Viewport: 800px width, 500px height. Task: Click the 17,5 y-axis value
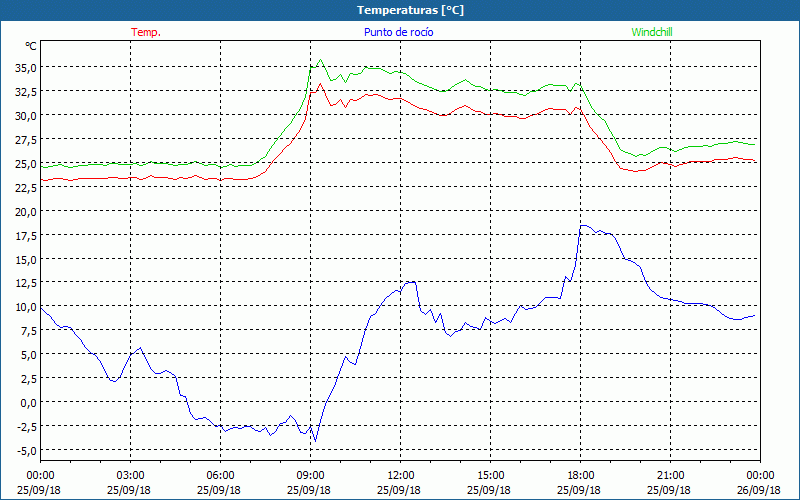click(26, 235)
